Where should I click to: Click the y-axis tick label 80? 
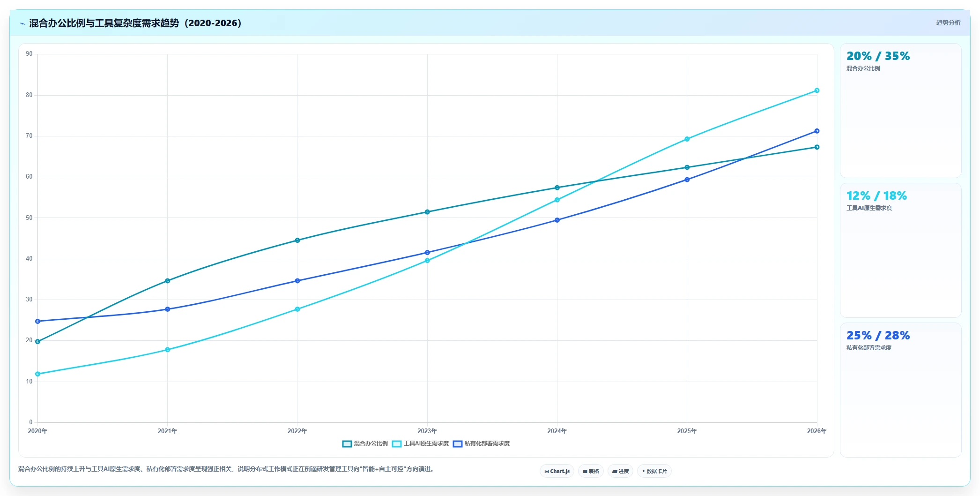(x=29, y=95)
